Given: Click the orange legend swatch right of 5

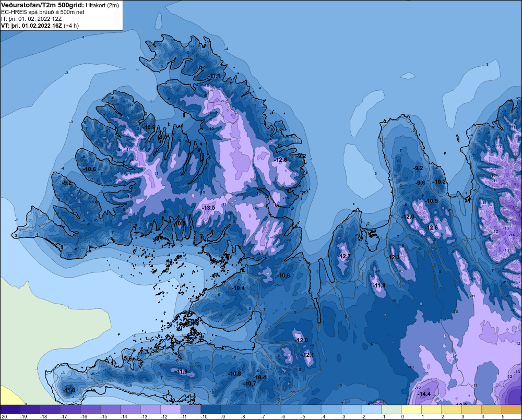Looking at the screenshot, I should click(x=512, y=410).
